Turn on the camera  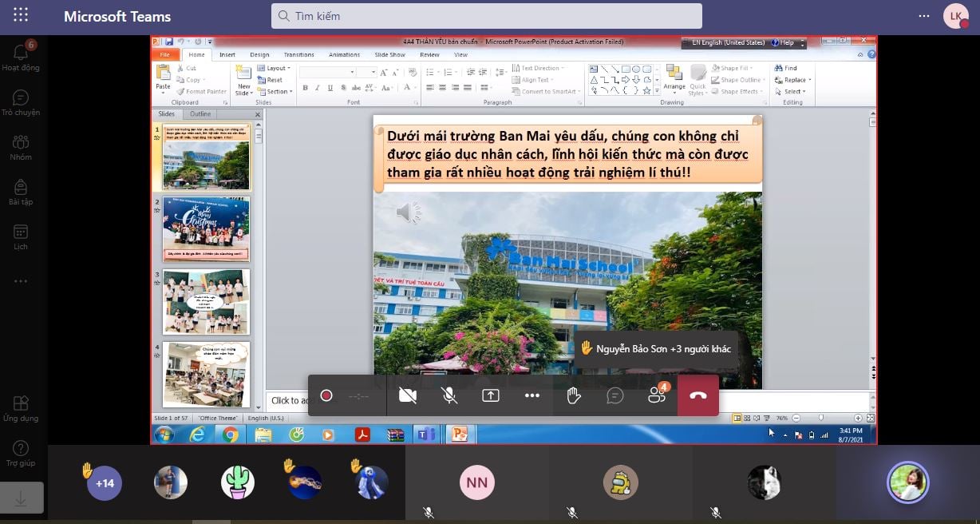click(408, 395)
